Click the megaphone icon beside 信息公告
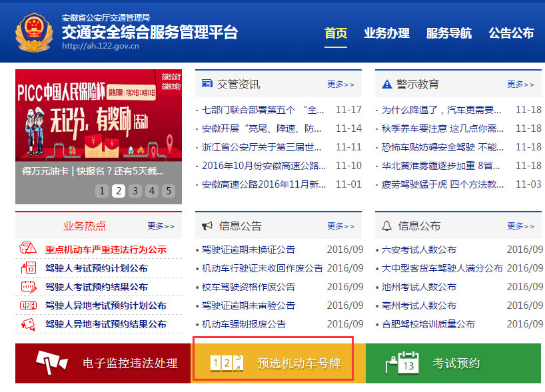The image size is (545, 392). click(207, 226)
